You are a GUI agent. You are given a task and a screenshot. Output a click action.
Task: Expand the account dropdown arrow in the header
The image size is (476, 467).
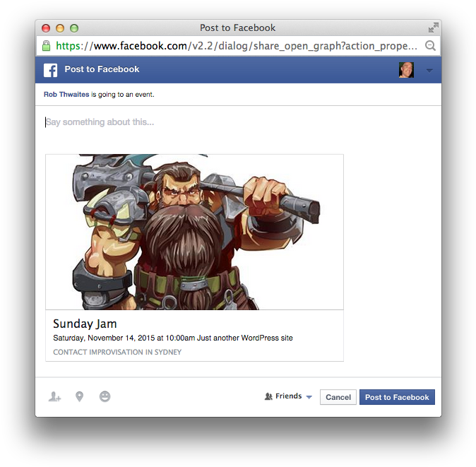click(x=429, y=71)
